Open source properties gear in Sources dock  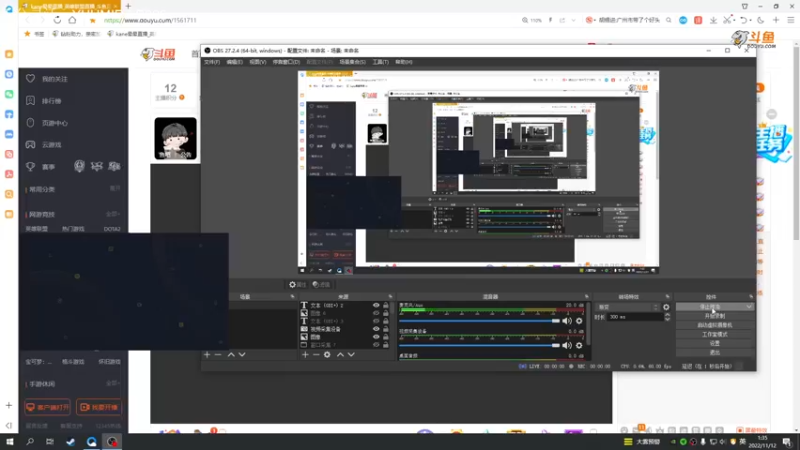pos(327,355)
